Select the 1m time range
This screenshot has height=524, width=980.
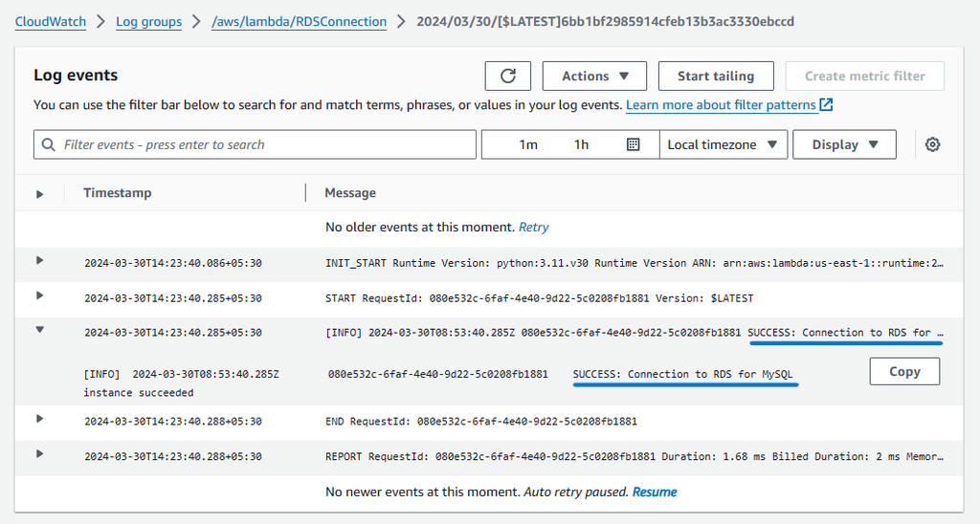click(x=528, y=144)
